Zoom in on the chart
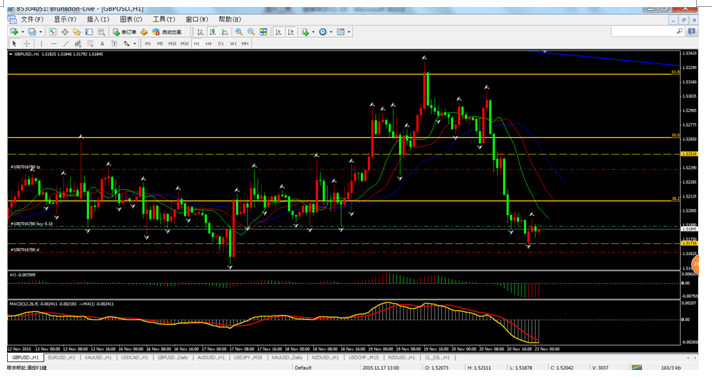This screenshot has height=381, width=712. pyautogui.click(x=239, y=32)
